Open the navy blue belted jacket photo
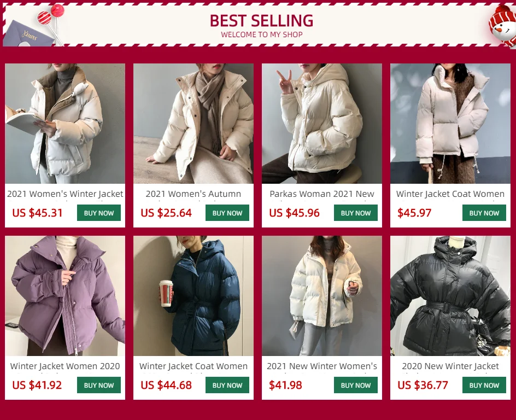Image resolution: width=516 pixels, height=420 pixels. (x=193, y=295)
